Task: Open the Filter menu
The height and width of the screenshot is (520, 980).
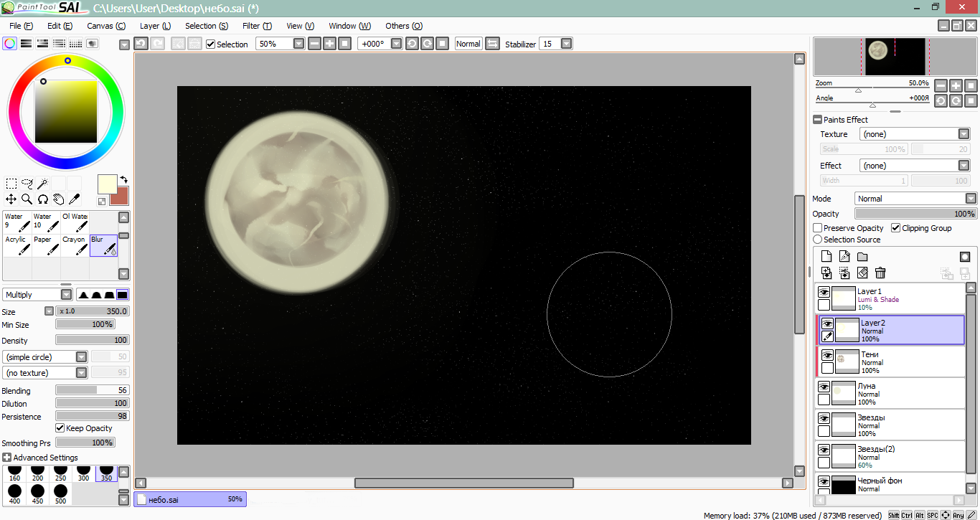Action: coord(257,26)
